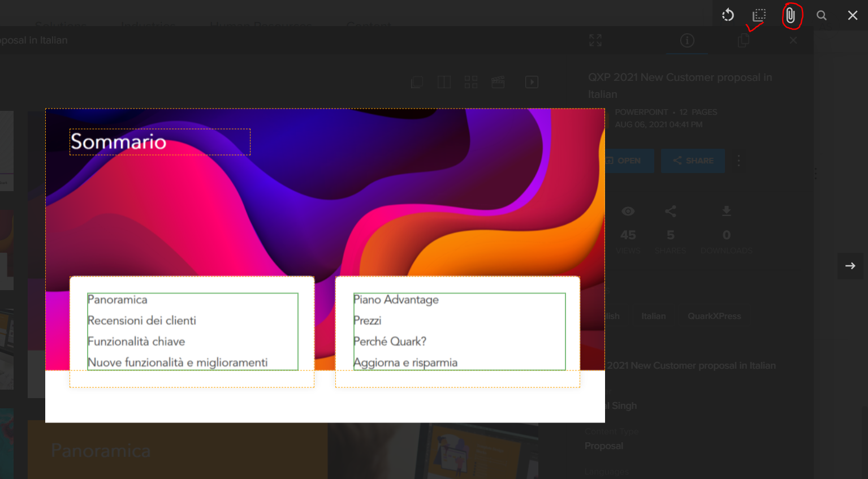Screen dimensions: 868x479
Task: Open the dimmed Panoramica slide thumbnail below
Action: click(178, 450)
